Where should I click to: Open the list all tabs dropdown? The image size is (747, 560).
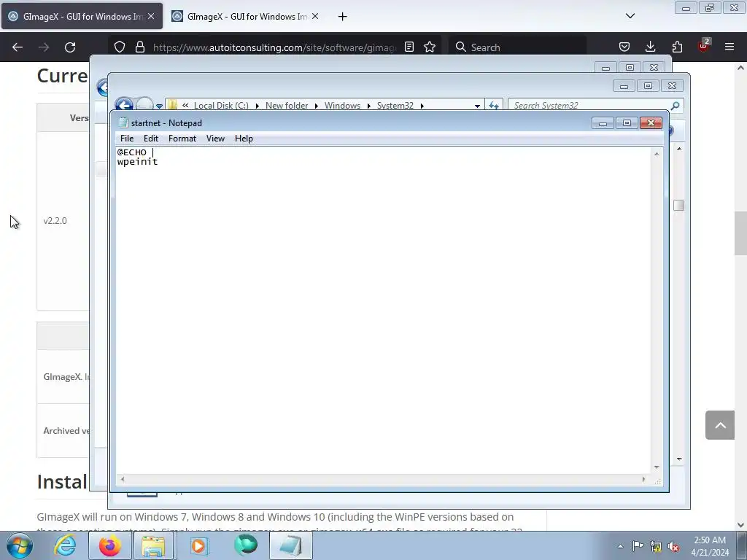[x=630, y=16]
